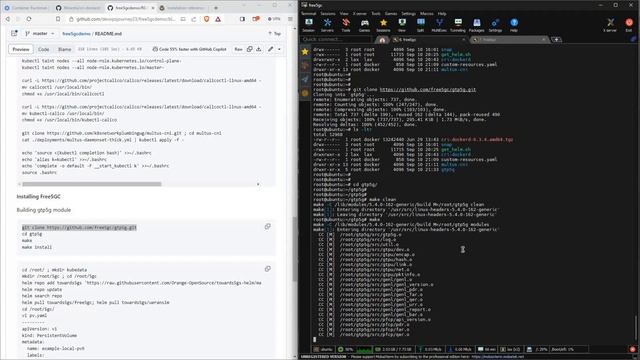This screenshot has width=640, height=360.
Task: Toggle the Brave VPN button
Action: pyautogui.click(x=274, y=19)
